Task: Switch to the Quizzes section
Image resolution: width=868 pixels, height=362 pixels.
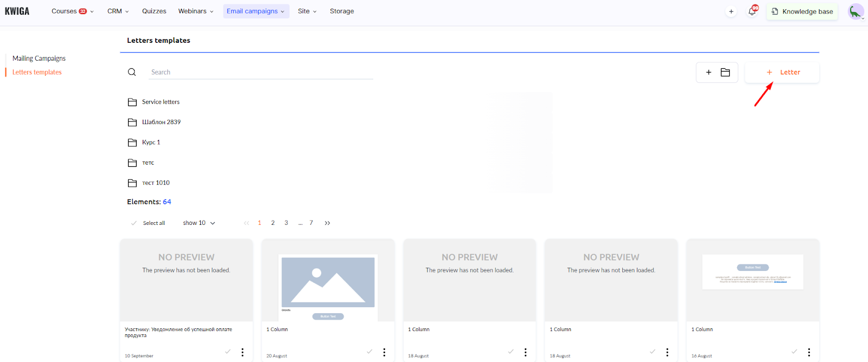Action: 154,11
